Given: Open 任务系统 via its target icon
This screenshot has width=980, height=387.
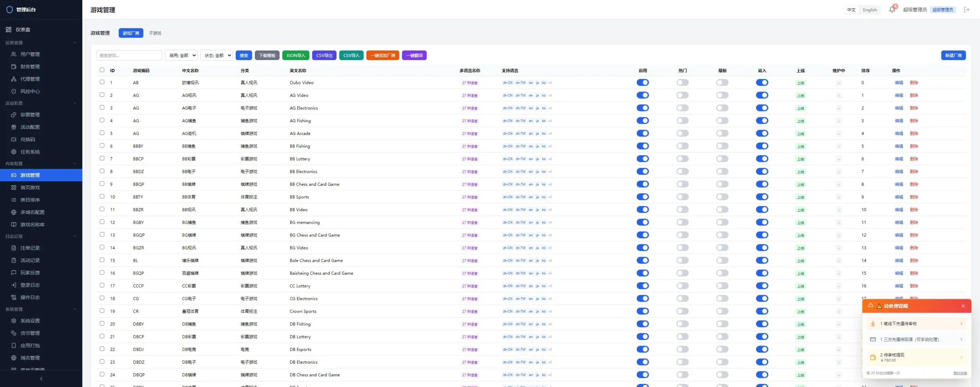Looking at the screenshot, I should [14, 152].
